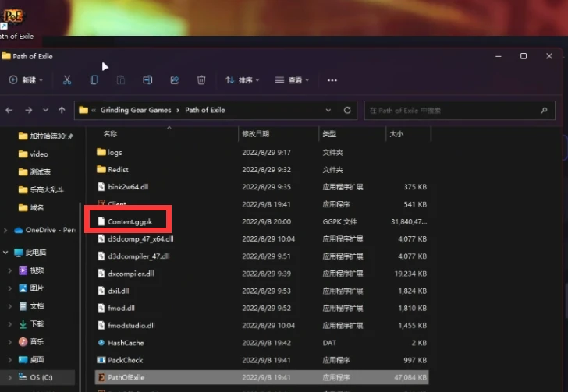
Task: Go back with the left arrow
Action: (x=9, y=110)
